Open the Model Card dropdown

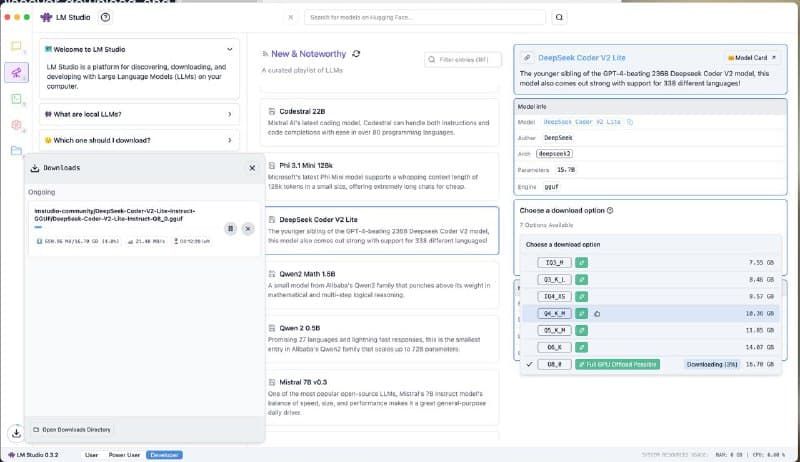click(x=752, y=58)
